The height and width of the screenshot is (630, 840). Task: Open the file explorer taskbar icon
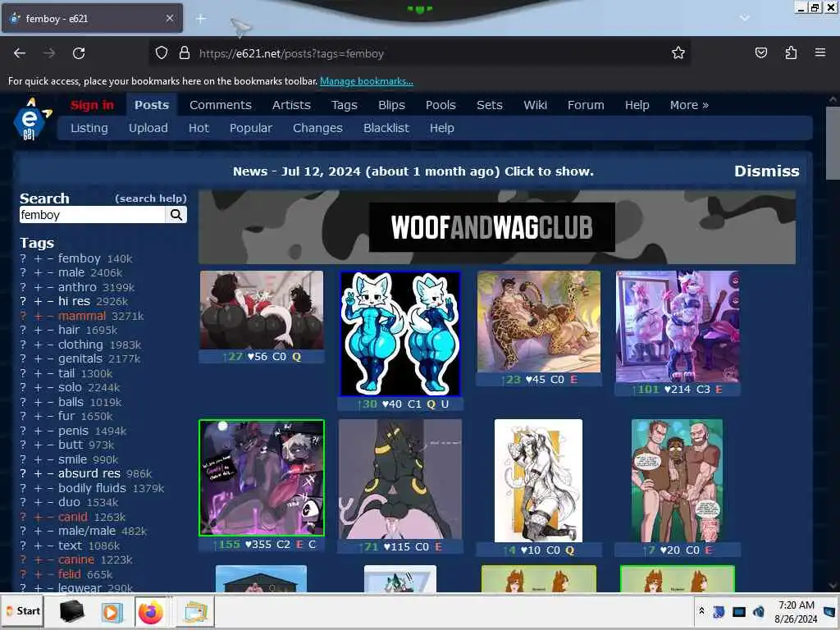(195, 611)
